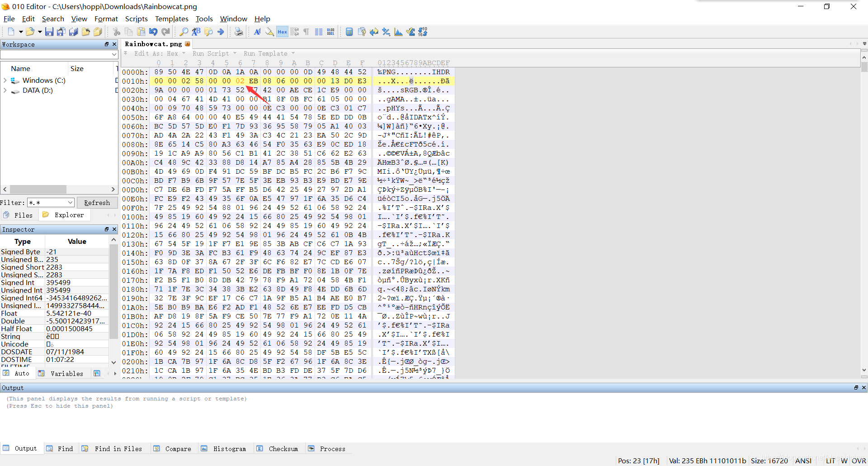Open the Scripts menu

coord(137,19)
